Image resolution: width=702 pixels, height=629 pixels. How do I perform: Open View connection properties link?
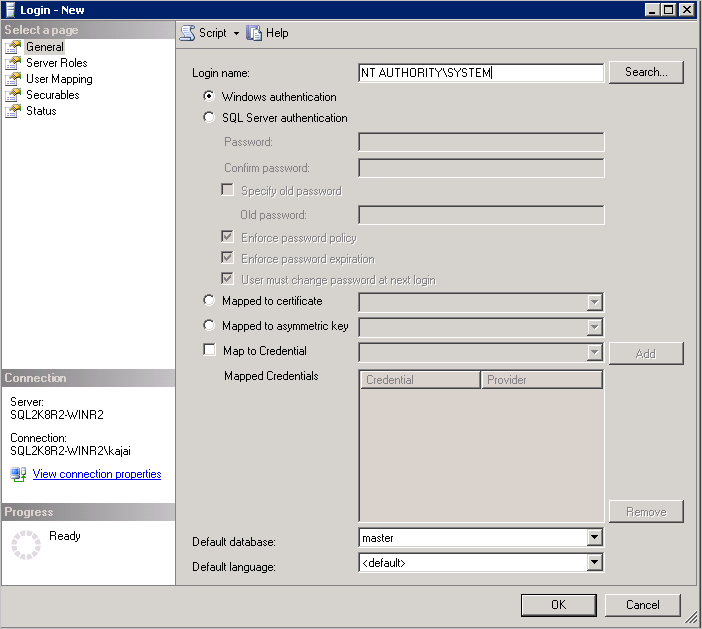(96, 474)
